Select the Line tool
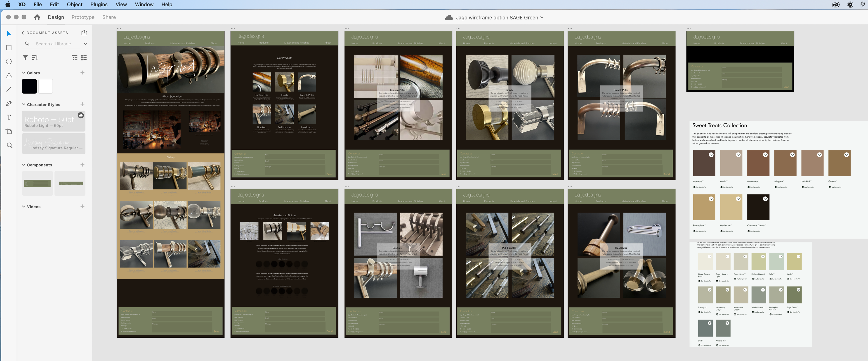Viewport: 868px width, 361px height. [x=9, y=89]
